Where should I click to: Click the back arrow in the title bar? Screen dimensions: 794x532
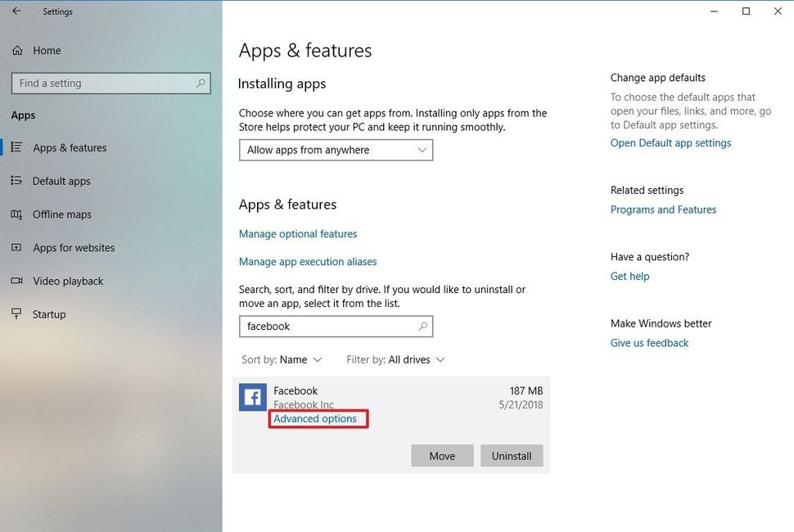16,11
